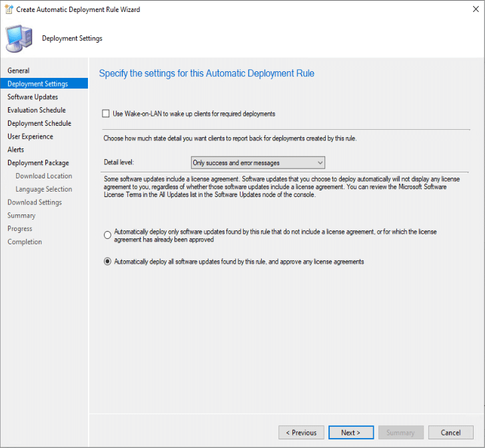Select the Alerts step in sidebar

[x=16, y=150]
